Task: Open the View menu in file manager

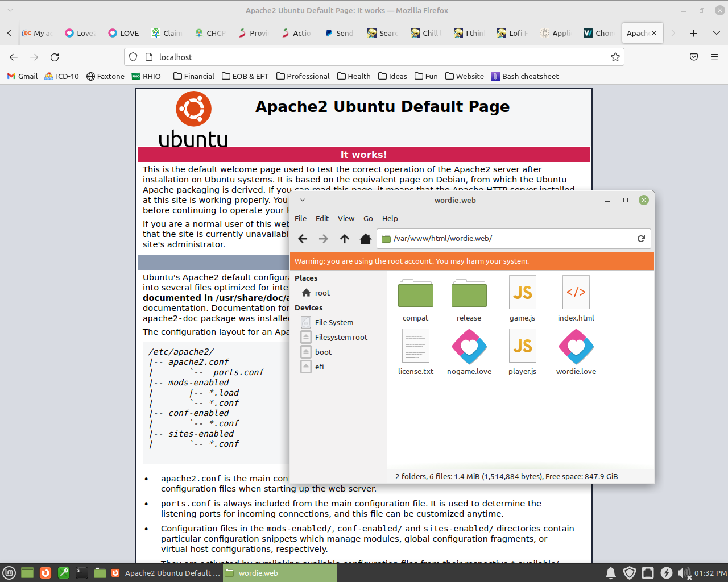Action: click(x=346, y=218)
